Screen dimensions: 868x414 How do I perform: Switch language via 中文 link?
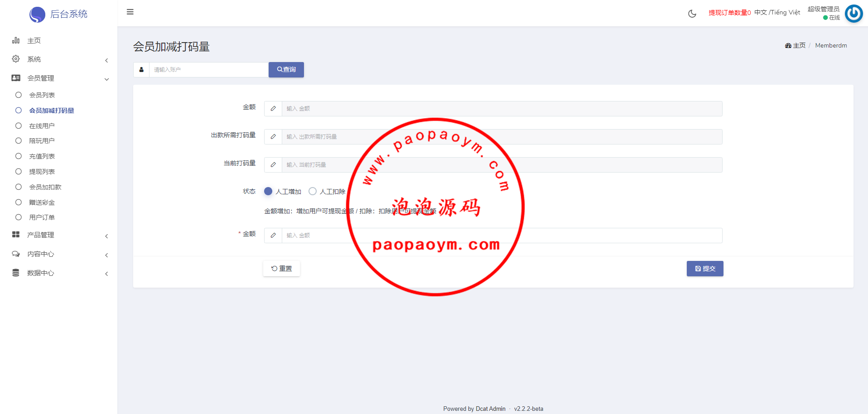point(761,13)
